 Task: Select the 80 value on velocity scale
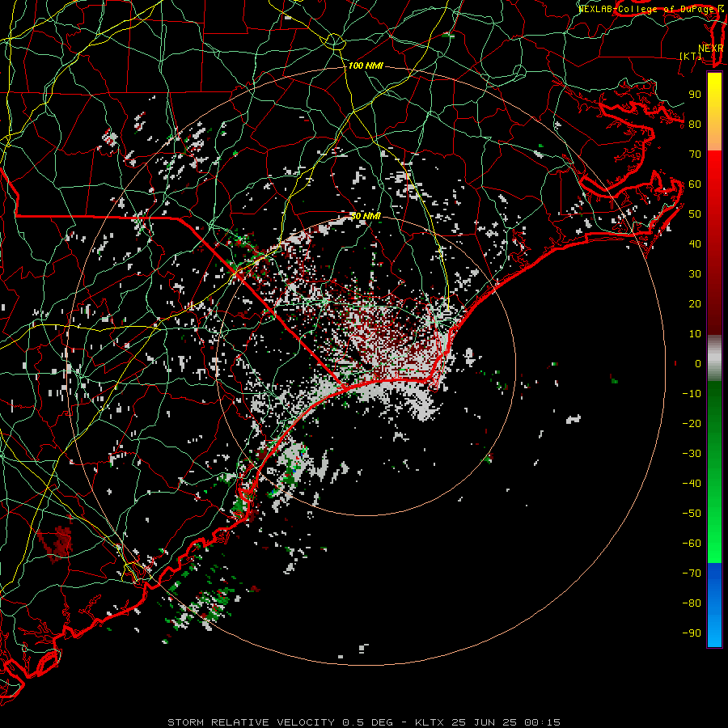(x=695, y=125)
